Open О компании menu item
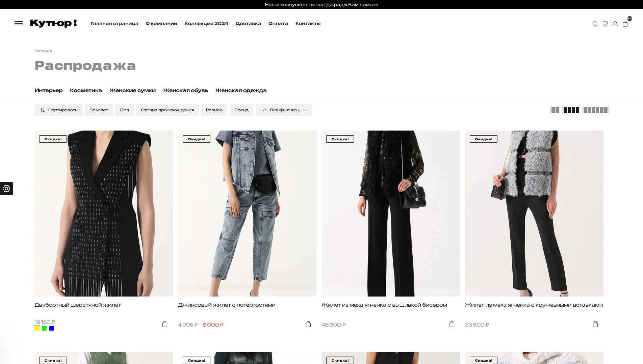The height and width of the screenshot is (364, 643). 161,23
